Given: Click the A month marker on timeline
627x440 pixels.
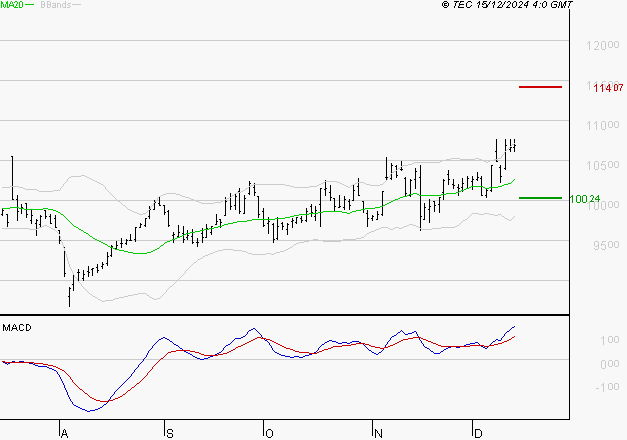Looking at the screenshot, I should pos(64,433).
